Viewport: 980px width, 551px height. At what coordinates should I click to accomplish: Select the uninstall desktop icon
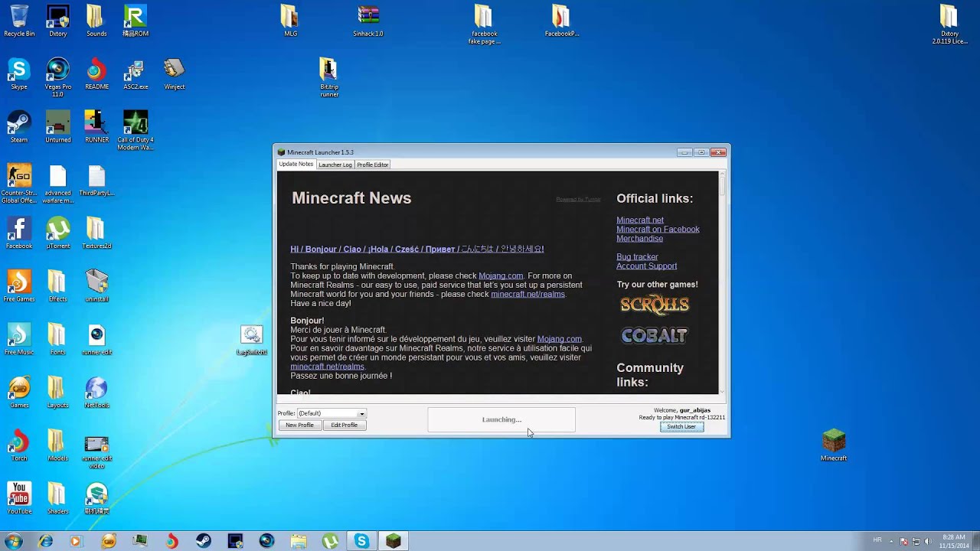tap(96, 286)
